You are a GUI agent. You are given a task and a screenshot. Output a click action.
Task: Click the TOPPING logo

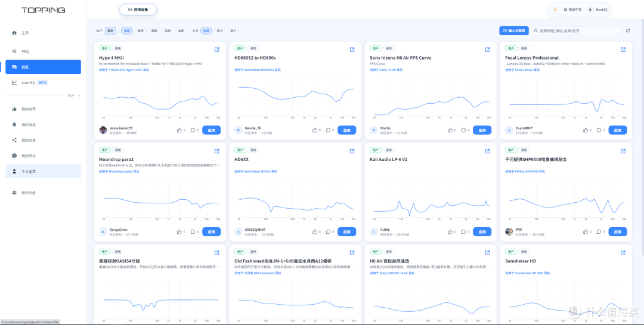point(43,10)
